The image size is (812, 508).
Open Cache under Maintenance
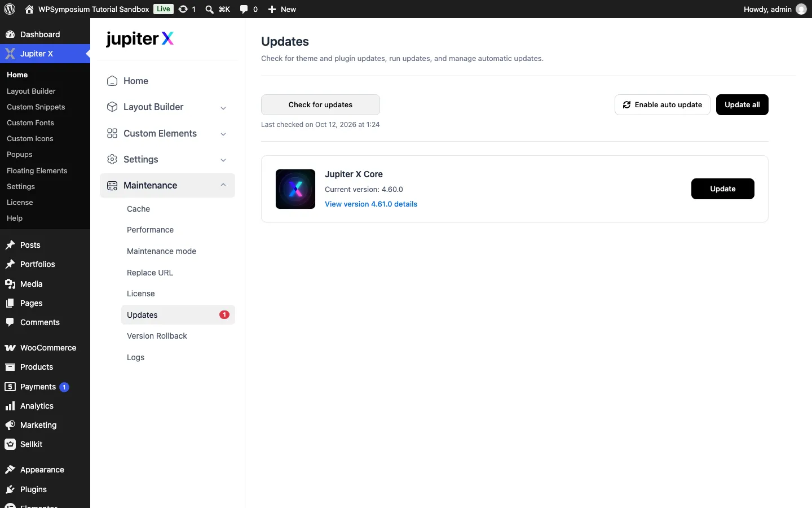[x=178, y=209]
